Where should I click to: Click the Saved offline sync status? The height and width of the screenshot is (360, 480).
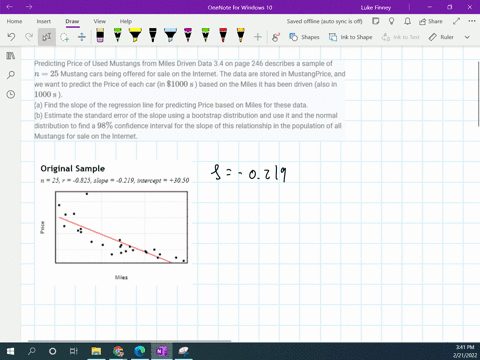click(x=325, y=21)
